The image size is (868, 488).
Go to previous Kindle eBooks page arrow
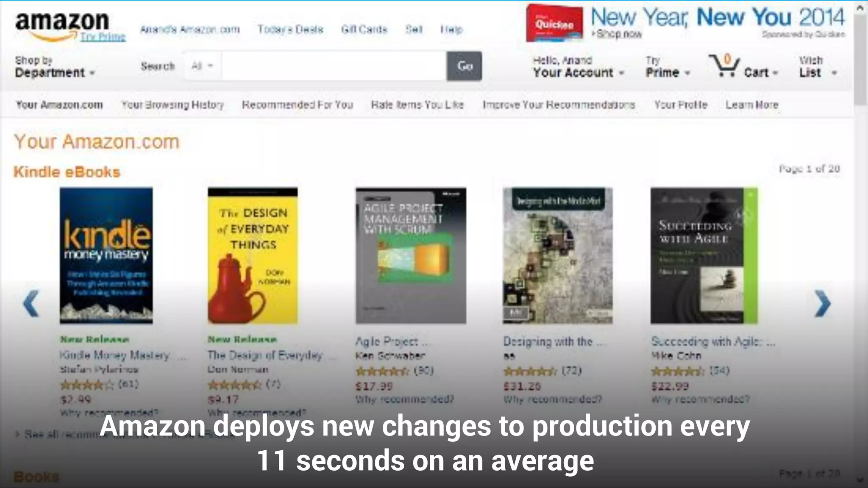point(31,303)
